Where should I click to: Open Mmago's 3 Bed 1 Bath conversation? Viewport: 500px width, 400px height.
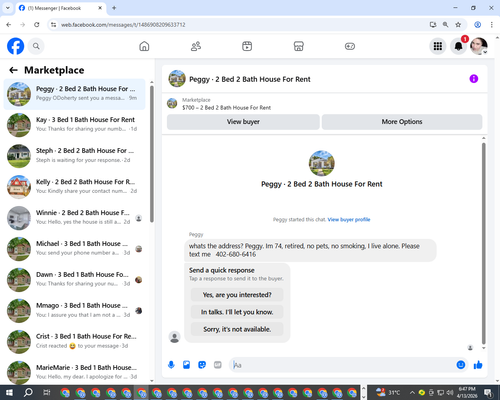pos(74,311)
